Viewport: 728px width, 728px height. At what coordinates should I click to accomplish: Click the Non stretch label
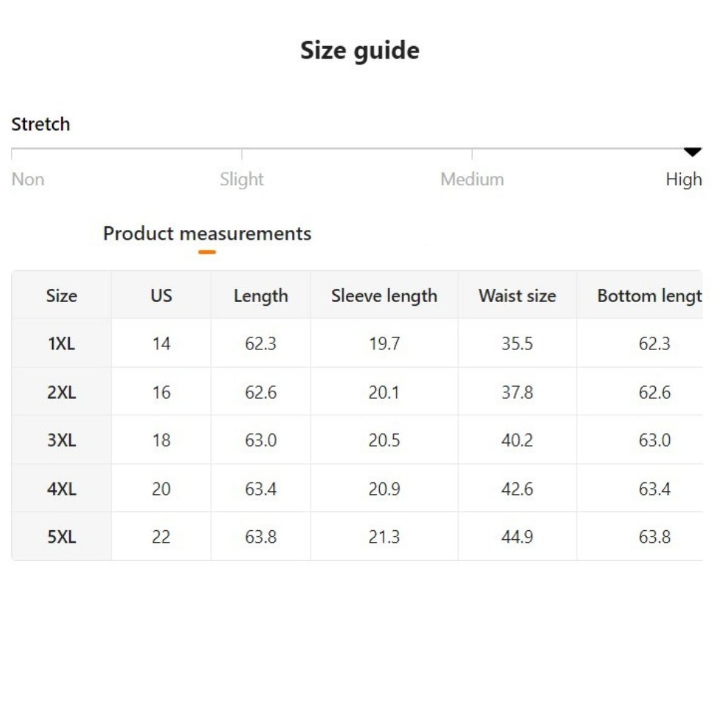pos(28,180)
